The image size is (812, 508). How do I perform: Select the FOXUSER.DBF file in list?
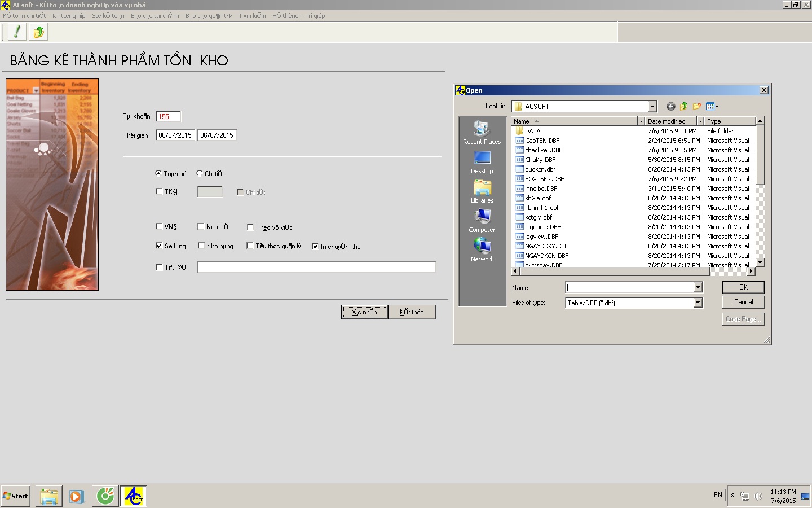544,179
